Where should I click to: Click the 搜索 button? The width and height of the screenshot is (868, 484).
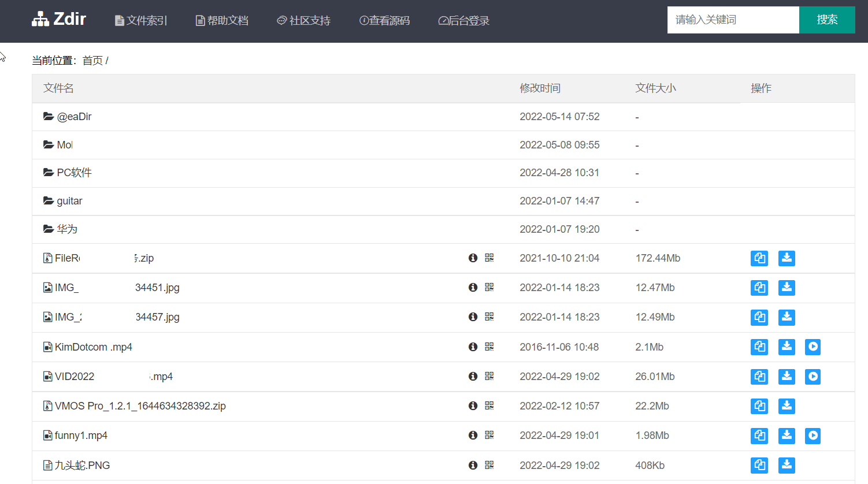pyautogui.click(x=827, y=20)
